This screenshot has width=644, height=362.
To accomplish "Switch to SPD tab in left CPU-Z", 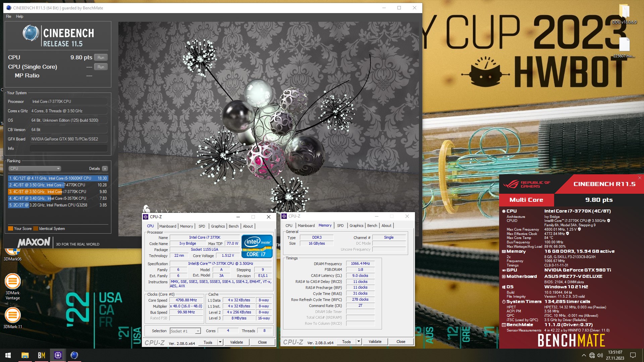I will [202, 226].
